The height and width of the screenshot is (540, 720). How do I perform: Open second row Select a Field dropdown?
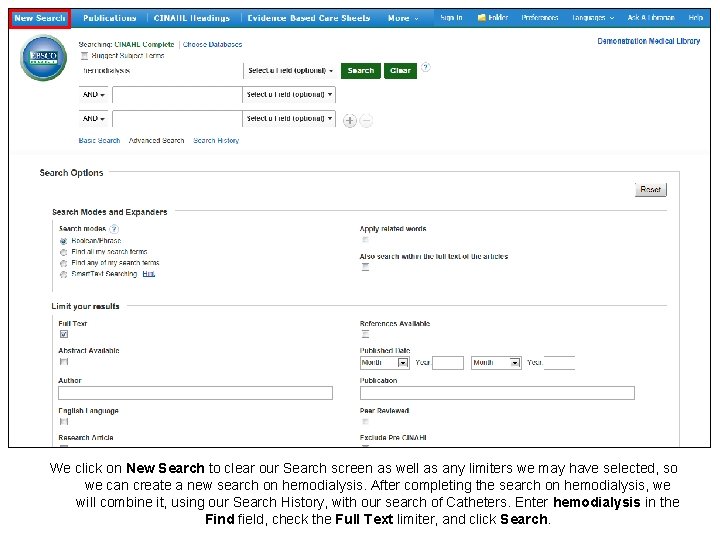click(x=289, y=95)
